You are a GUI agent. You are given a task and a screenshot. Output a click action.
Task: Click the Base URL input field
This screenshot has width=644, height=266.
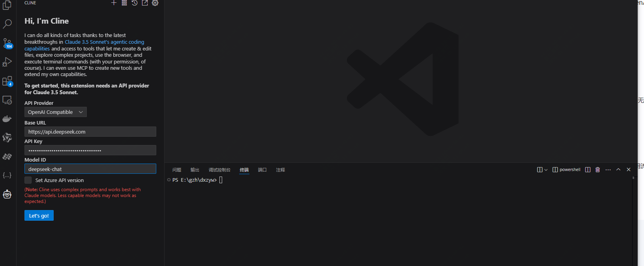tap(90, 132)
